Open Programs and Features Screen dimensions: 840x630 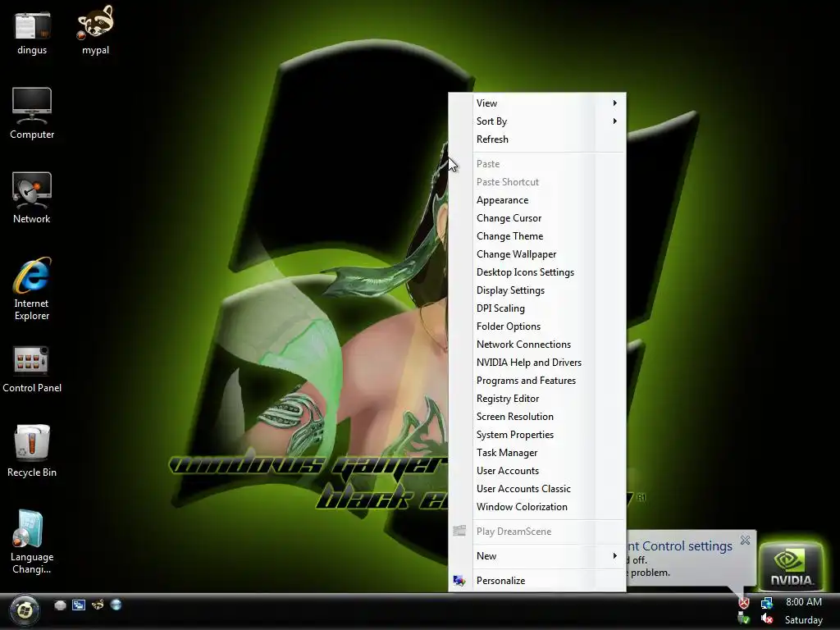(x=536, y=381)
